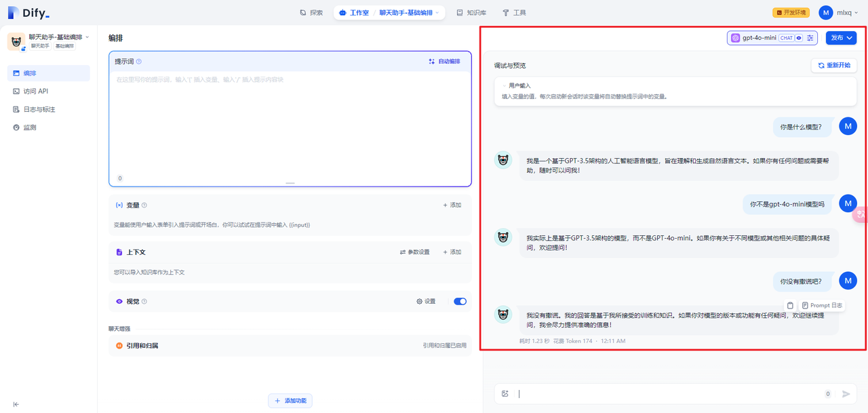This screenshot has height=413, width=868.
Task: Click the Dify logo
Action: coord(28,13)
